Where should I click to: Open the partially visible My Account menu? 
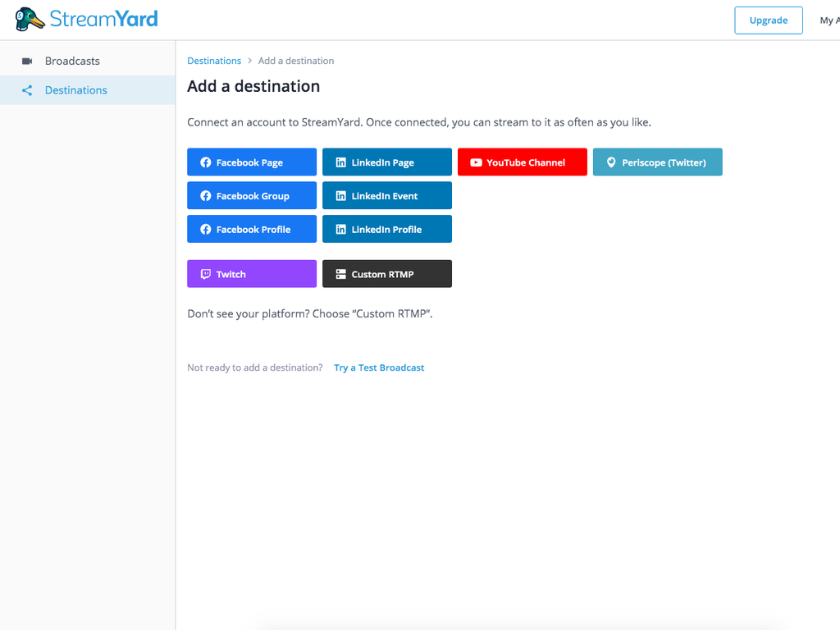coord(830,21)
